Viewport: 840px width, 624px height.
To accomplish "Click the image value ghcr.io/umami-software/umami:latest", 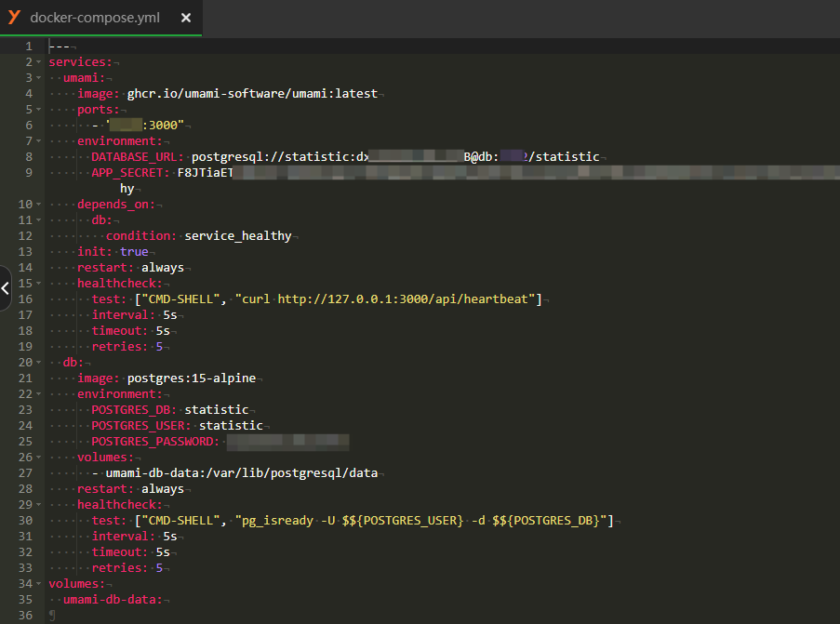I will [252, 94].
